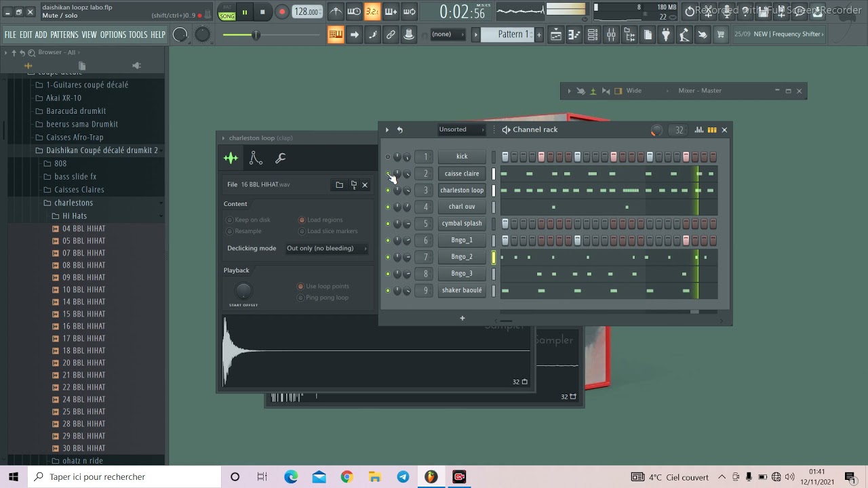Image resolution: width=868 pixels, height=488 pixels.
Task: Open the Unsorted channel filter dropdown
Action: tap(462, 129)
